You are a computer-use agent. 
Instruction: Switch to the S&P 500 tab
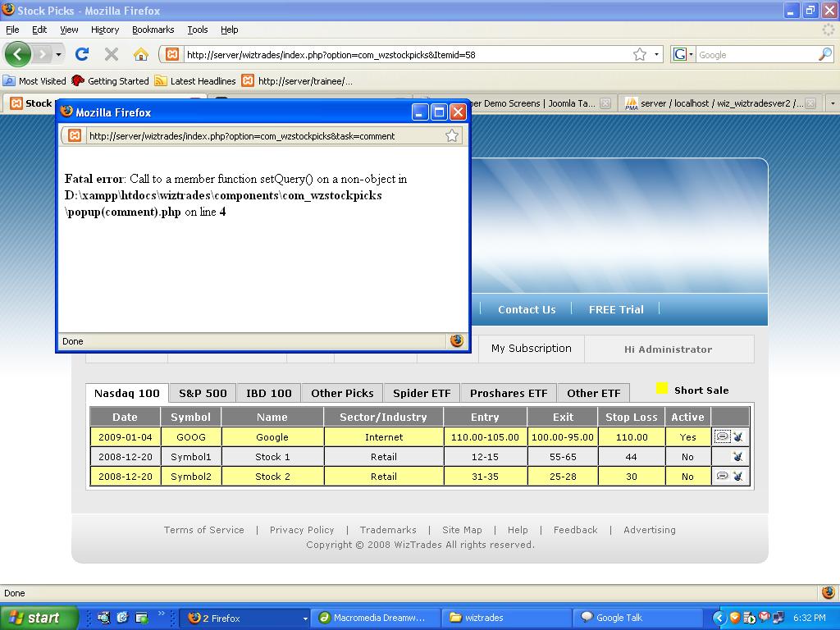tap(203, 393)
